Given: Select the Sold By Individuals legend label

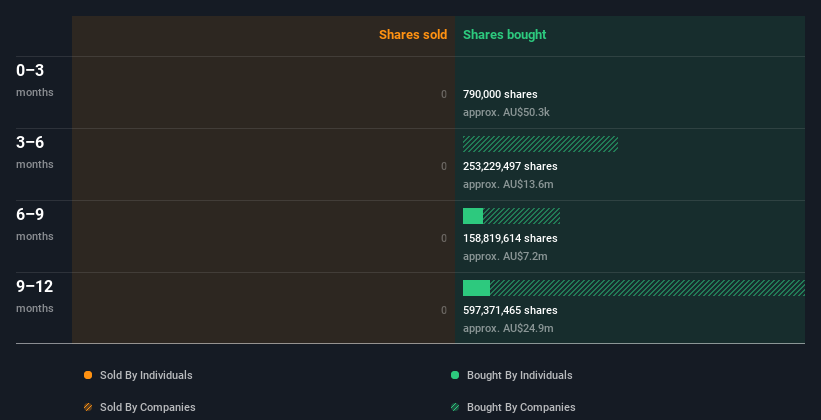Looking at the screenshot, I should coord(146,375).
